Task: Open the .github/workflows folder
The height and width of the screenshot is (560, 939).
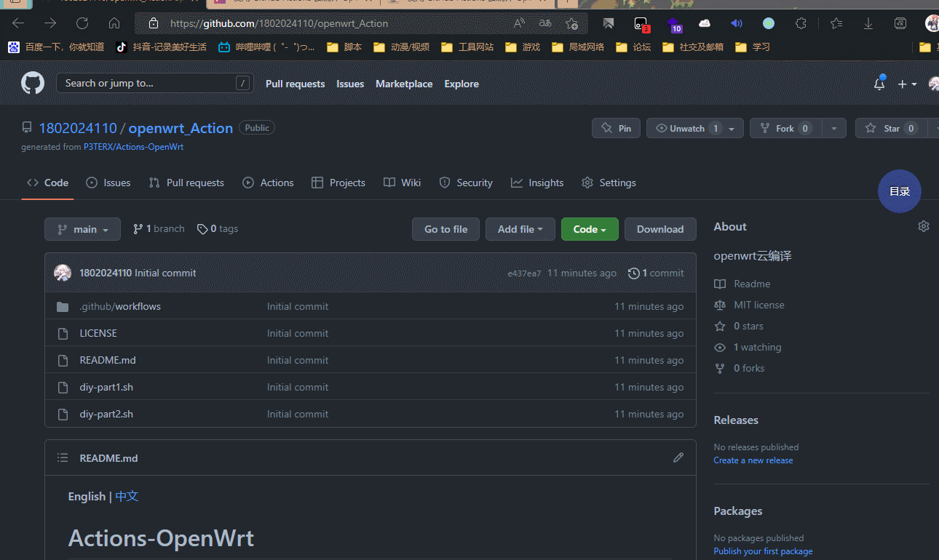Action: coord(120,306)
